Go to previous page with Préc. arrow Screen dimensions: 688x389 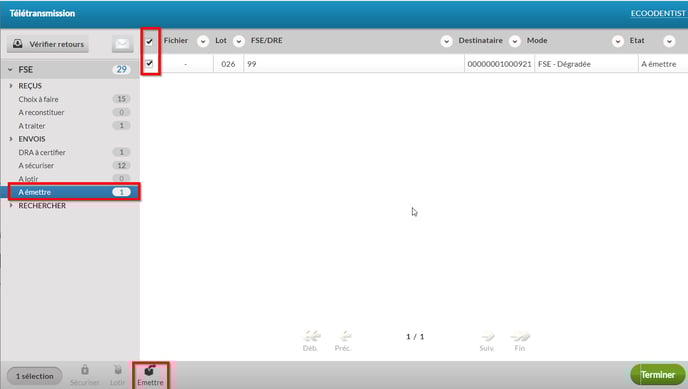344,336
